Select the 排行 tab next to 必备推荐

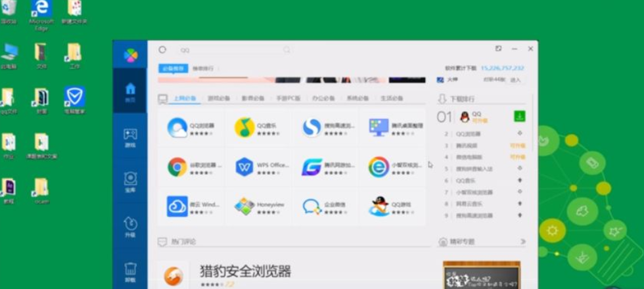203,68
